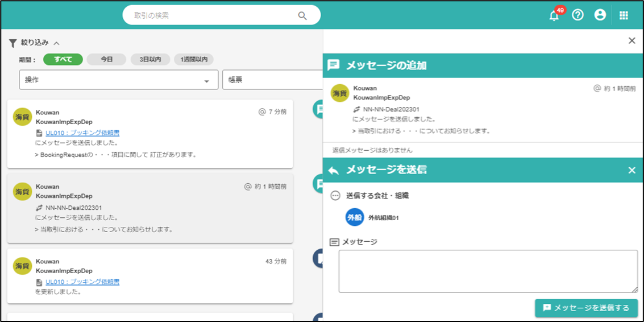The height and width of the screenshot is (322, 644).
Task: Click the 取引の検索 search field
Action: click(x=210, y=15)
